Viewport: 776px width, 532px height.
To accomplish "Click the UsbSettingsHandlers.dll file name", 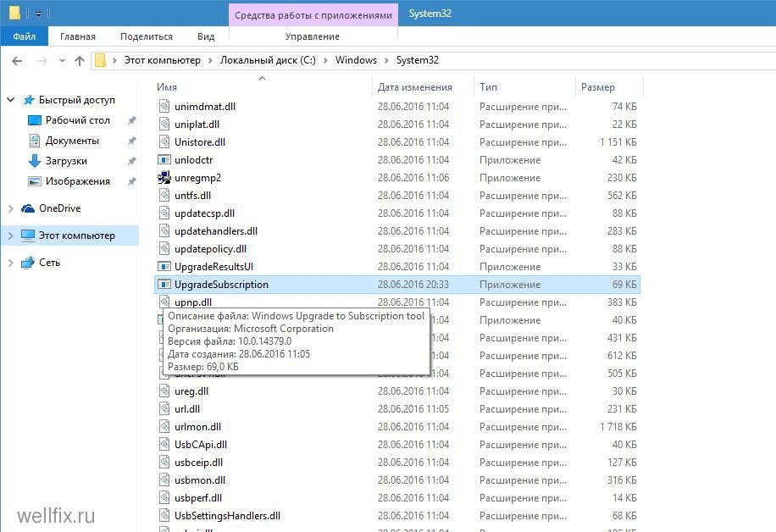I will 228,516.
